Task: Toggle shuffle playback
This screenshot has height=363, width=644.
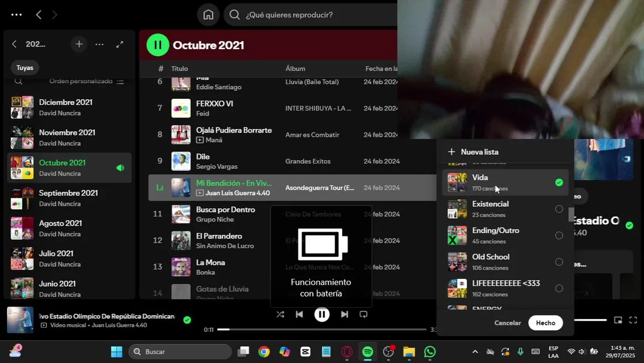Action: point(280,314)
